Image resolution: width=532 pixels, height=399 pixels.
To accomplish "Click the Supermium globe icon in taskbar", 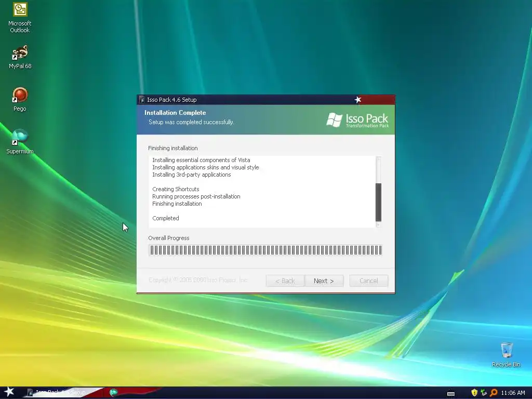I will coord(113,393).
